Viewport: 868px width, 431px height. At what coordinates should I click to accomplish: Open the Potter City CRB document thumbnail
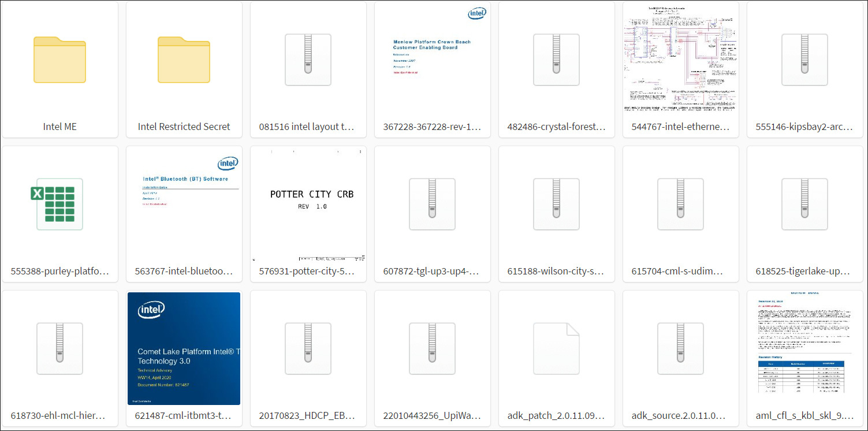pyautogui.click(x=308, y=204)
